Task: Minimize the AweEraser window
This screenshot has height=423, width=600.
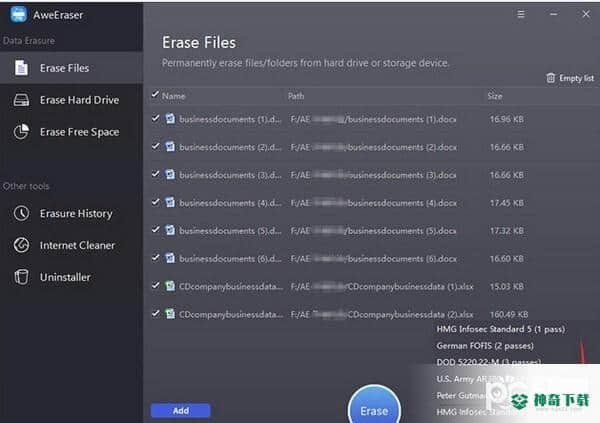Action: [x=553, y=14]
